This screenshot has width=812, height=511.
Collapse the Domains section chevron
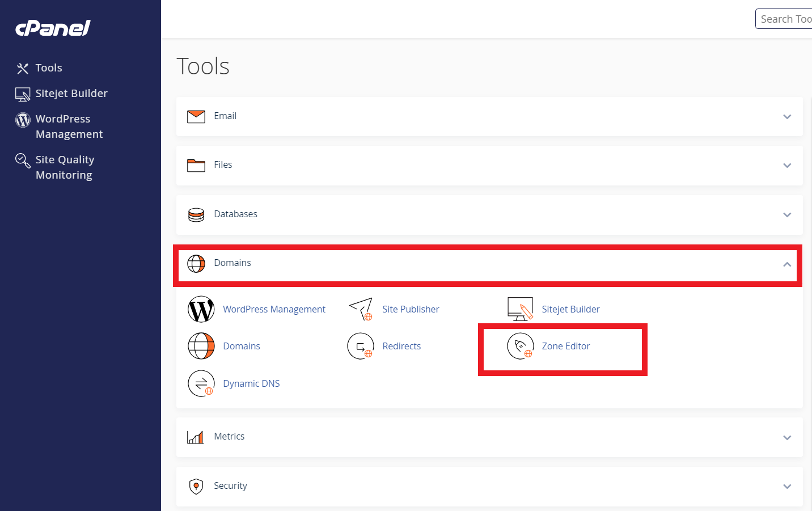coord(786,264)
